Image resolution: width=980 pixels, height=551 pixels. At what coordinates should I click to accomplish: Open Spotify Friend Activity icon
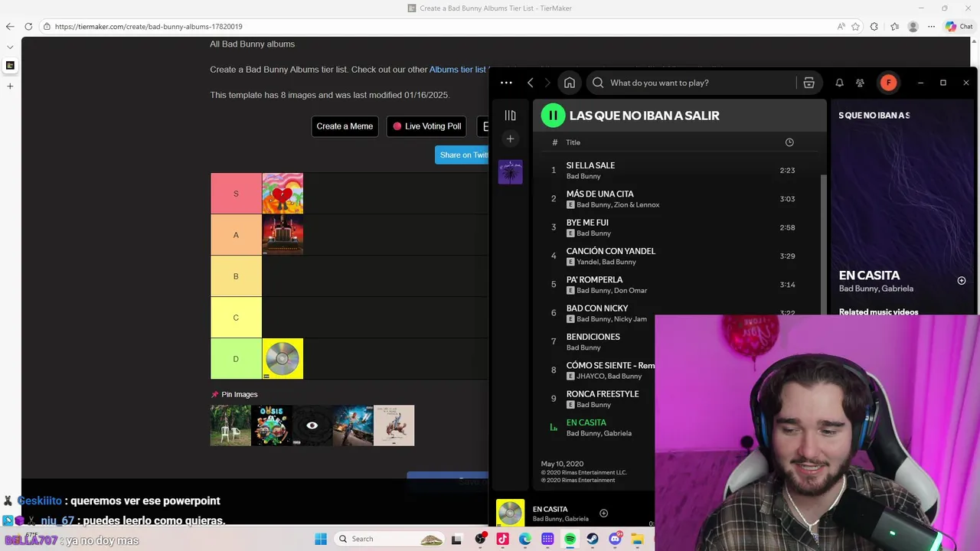860,83
